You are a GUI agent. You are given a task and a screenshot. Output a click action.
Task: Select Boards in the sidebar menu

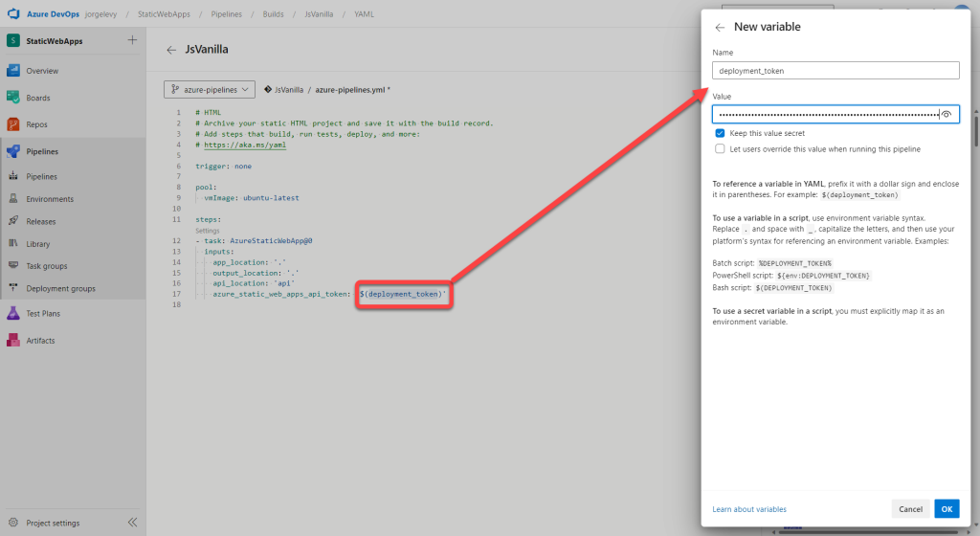tap(38, 98)
